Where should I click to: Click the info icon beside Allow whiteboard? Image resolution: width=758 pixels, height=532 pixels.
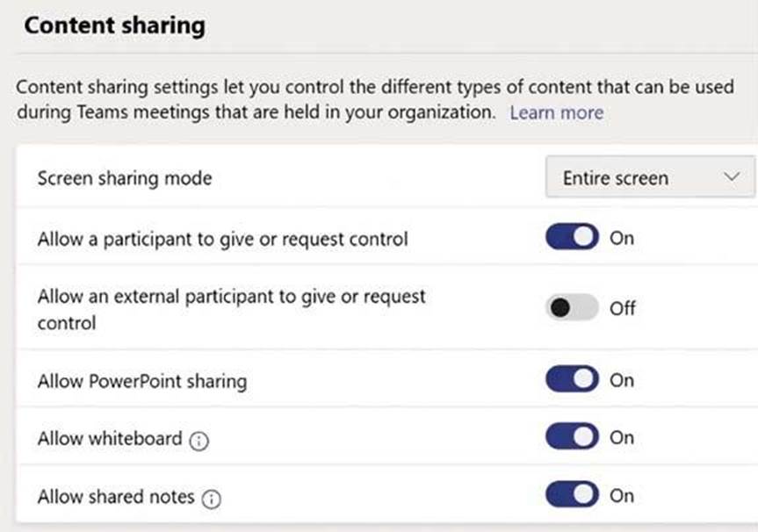pyautogui.click(x=199, y=442)
